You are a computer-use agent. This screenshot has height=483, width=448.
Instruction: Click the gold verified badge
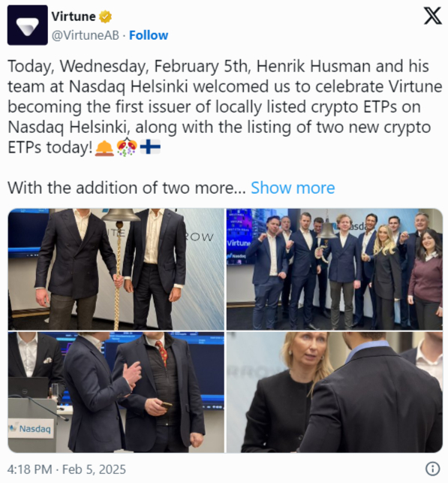(105, 17)
